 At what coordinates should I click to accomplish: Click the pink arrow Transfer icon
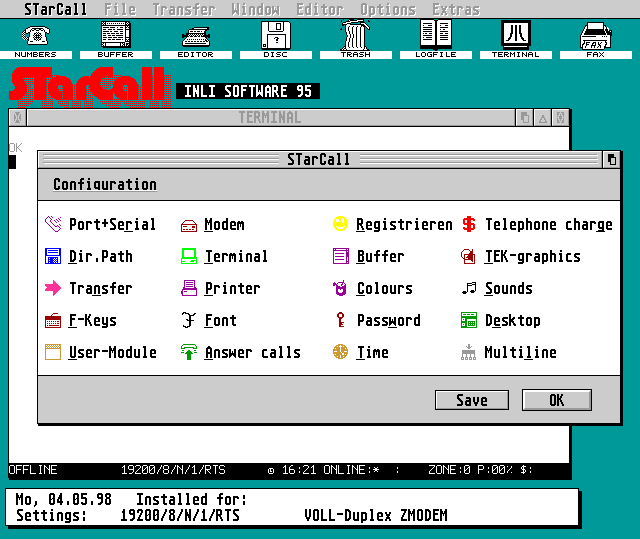coord(53,288)
